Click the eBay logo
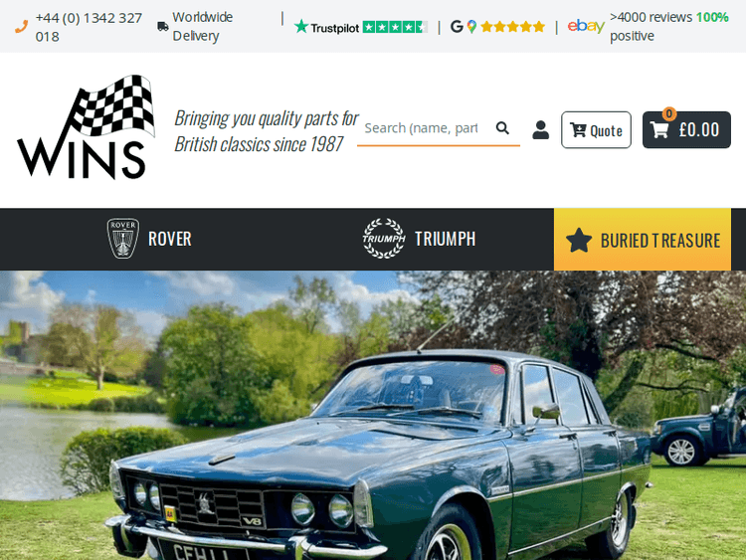This screenshot has width=746, height=560. pos(586,26)
